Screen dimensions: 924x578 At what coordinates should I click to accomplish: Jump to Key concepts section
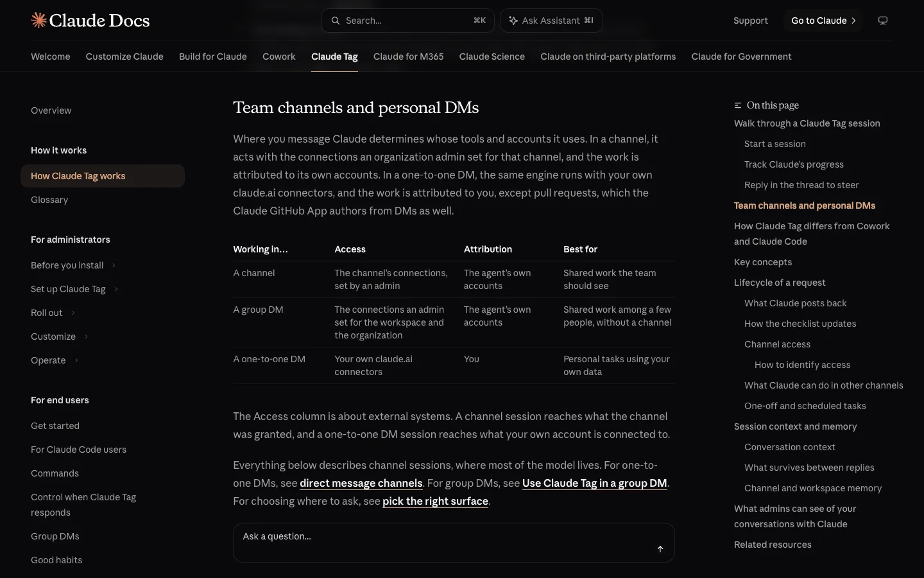click(763, 262)
